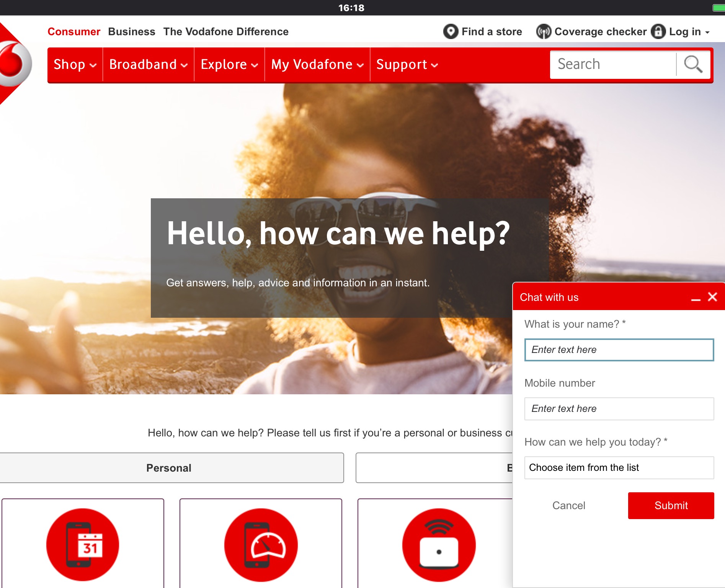
Task: Cancel the chat form
Action: pyautogui.click(x=568, y=505)
